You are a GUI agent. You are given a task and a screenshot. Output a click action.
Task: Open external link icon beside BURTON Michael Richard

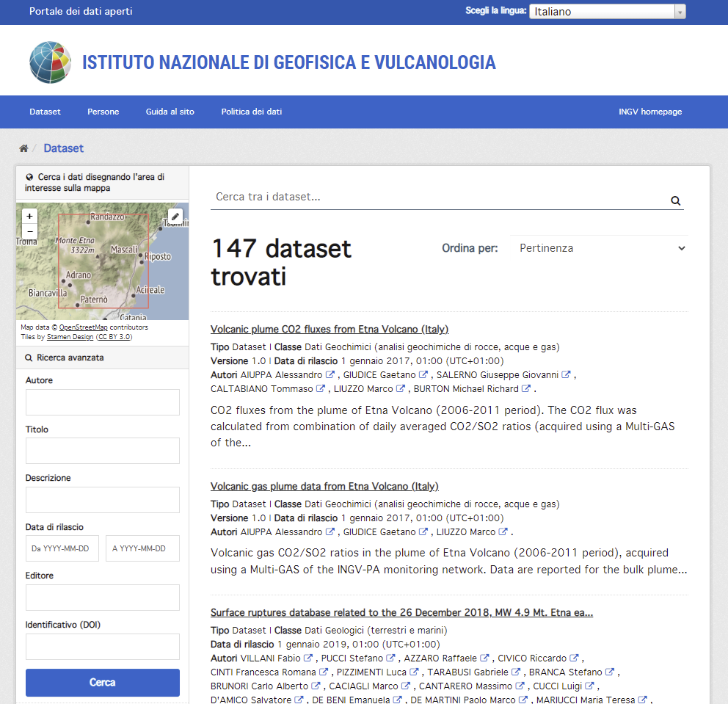pyautogui.click(x=526, y=388)
